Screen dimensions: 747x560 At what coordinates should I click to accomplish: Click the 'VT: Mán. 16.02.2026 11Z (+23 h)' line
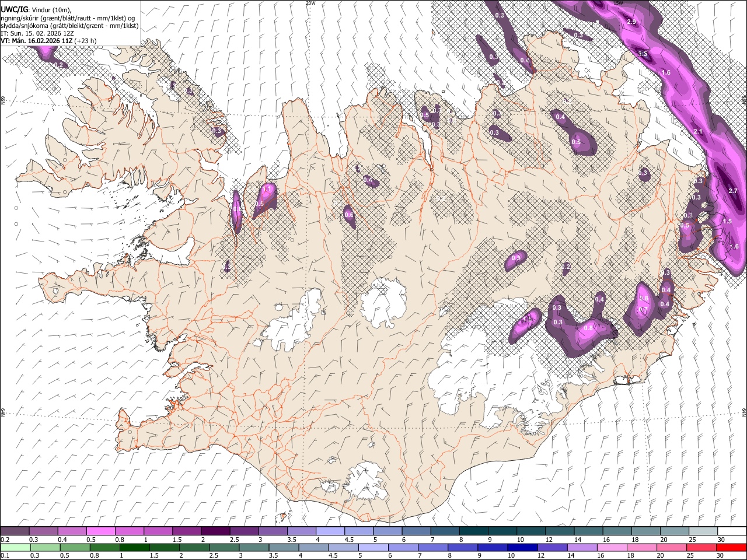(48, 41)
